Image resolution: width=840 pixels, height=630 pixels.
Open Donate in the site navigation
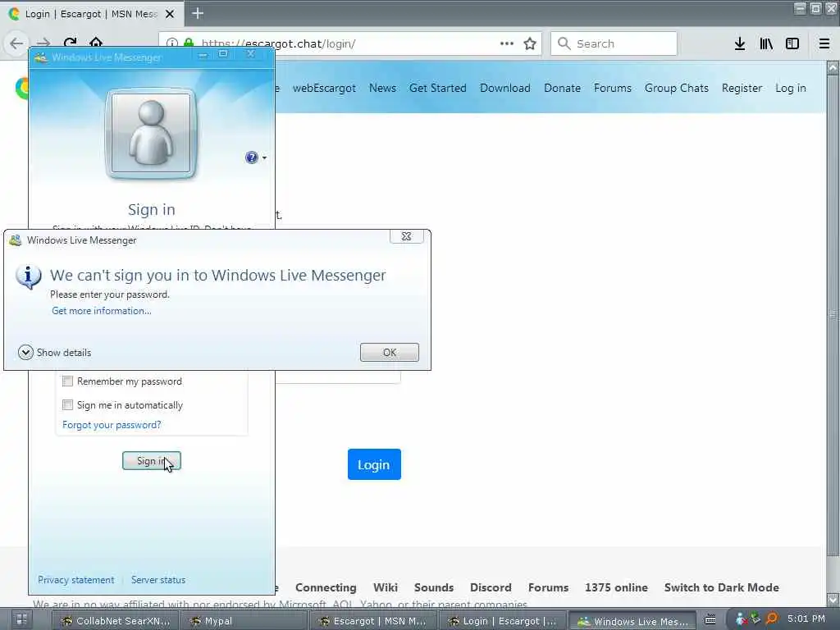pyautogui.click(x=562, y=88)
